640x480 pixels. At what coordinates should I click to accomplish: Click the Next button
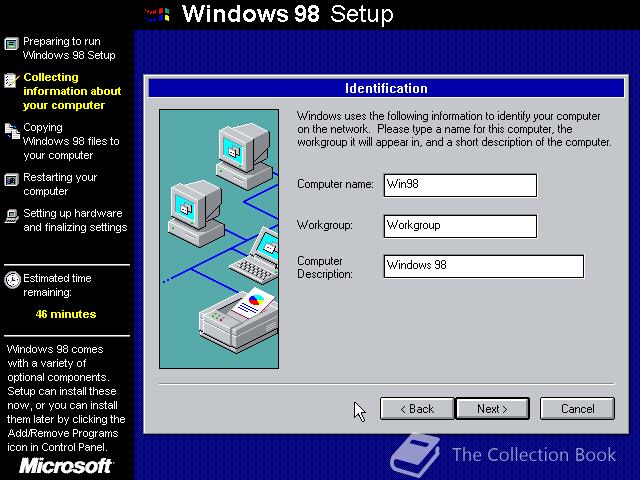coord(493,409)
